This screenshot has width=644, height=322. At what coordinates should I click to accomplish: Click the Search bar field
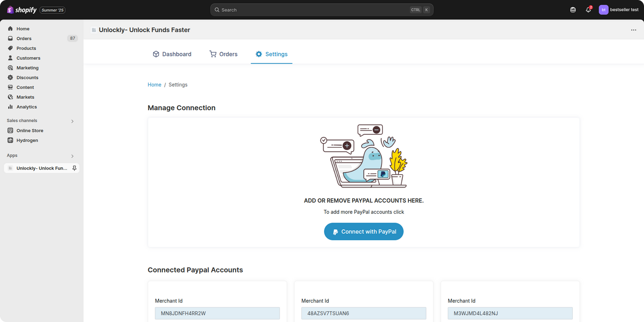(x=314, y=10)
